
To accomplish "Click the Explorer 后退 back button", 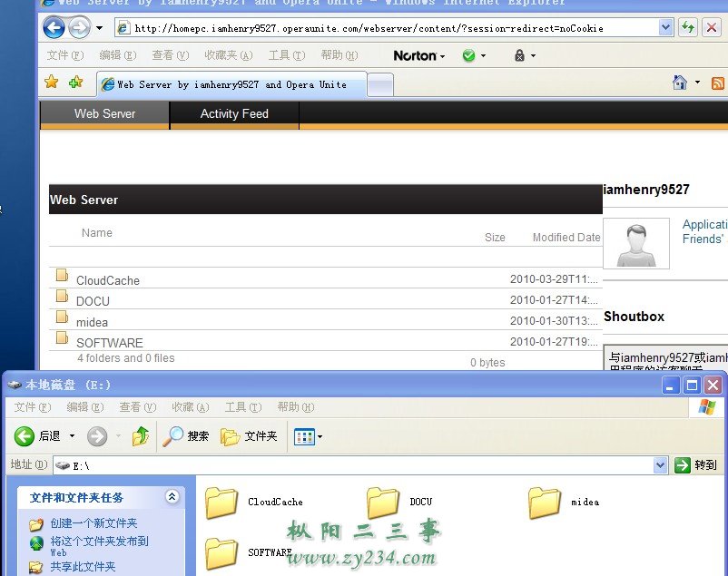I will pyautogui.click(x=37, y=436).
